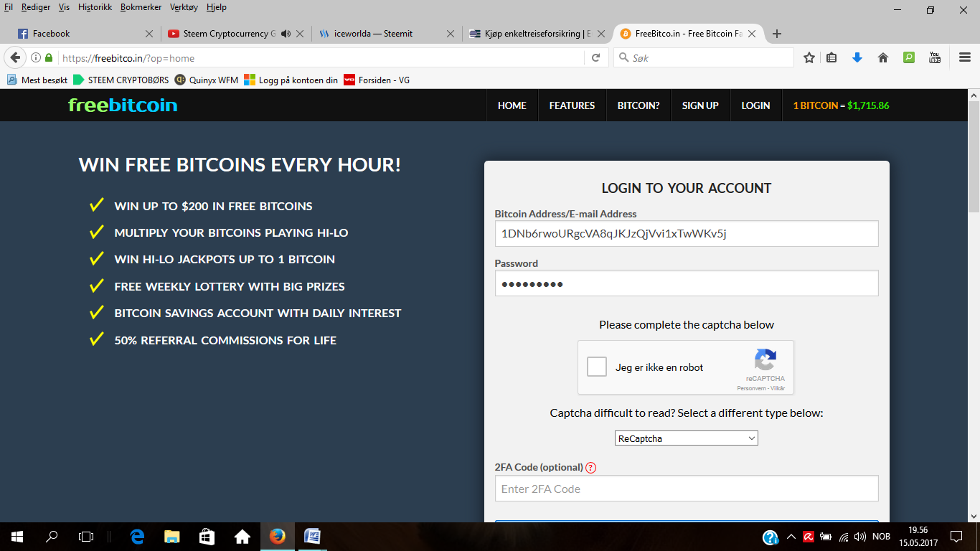Show hidden tray icons chevron
This screenshot has width=980, height=551.
pyautogui.click(x=791, y=537)
